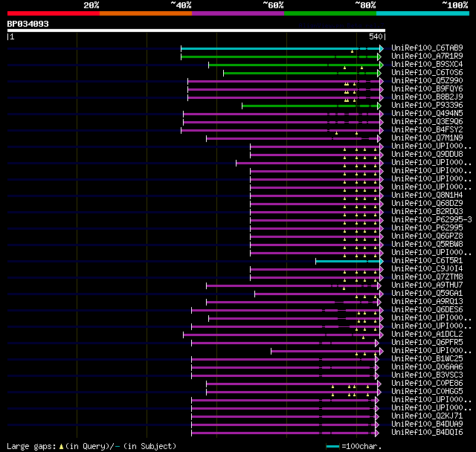Viewport: 476px width, 452px height.
Task: Click the arrowhead ending the B4DQI6 alignment
Action: pyautogui.click(x=377, y=433)
